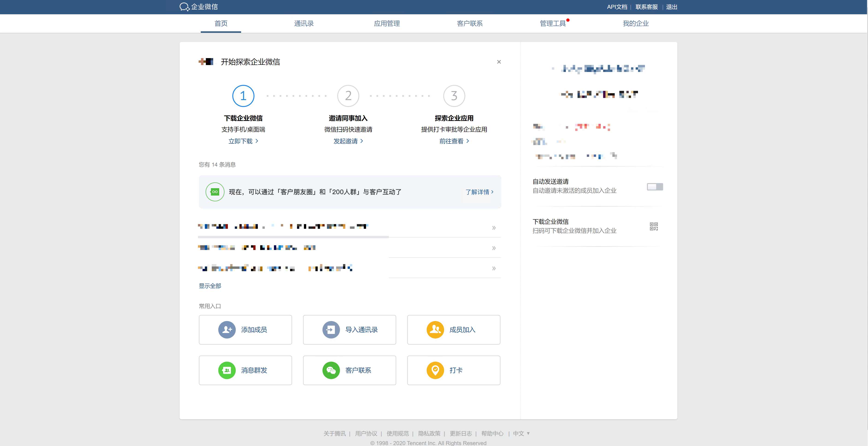Screen dimensions: 868x446
Task: Click the 联系客服 link
Action: [x=647, y=7]
